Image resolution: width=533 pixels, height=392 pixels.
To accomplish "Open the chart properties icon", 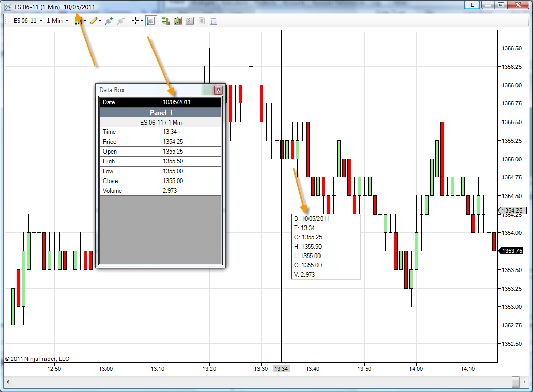I will [x=214, y=21].
